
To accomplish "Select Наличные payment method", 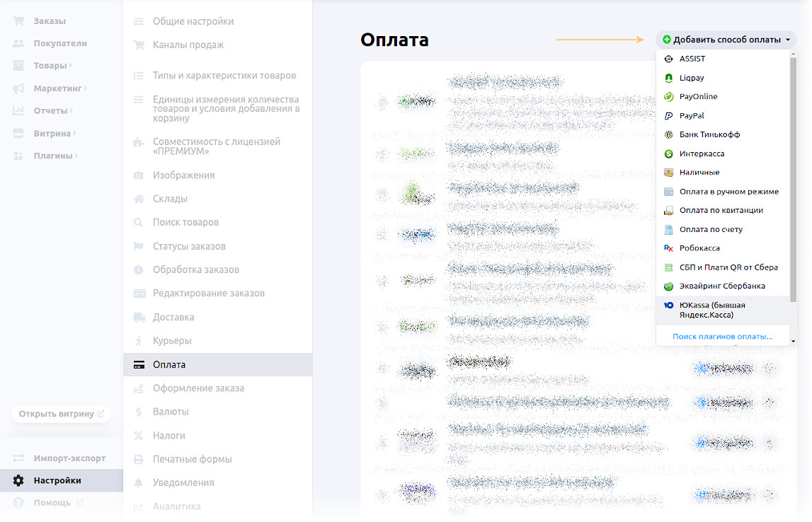I will tap(699, 173).
